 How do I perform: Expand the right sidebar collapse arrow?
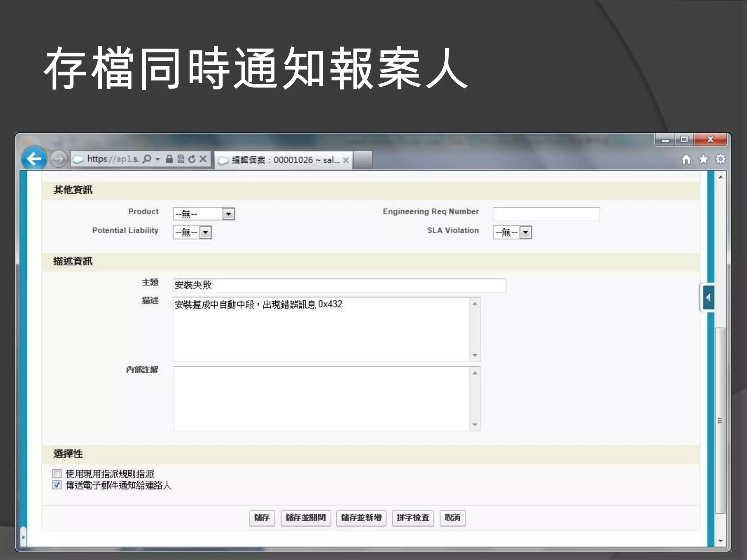(x=708, y=297)
